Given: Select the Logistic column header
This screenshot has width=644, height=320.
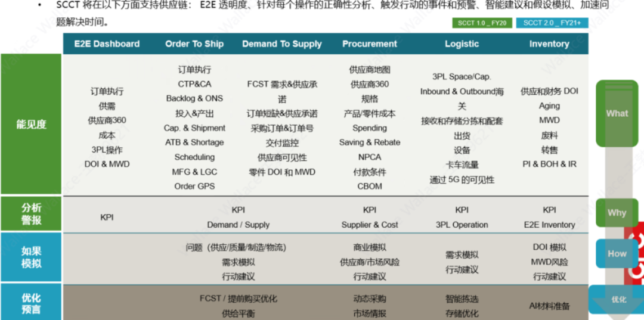Looking at the screenshot, I should (462, 44).
